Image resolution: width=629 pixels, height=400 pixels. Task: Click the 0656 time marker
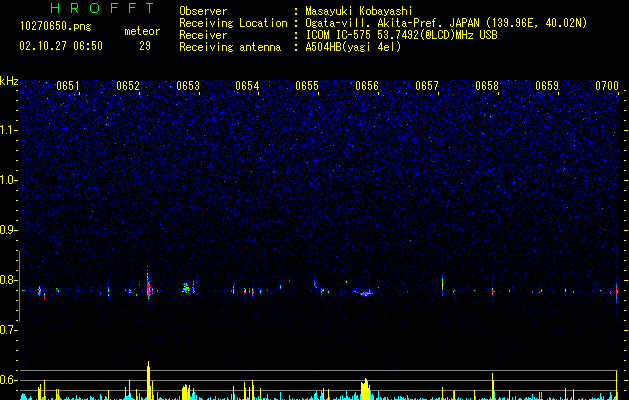[x=367, y=86]
